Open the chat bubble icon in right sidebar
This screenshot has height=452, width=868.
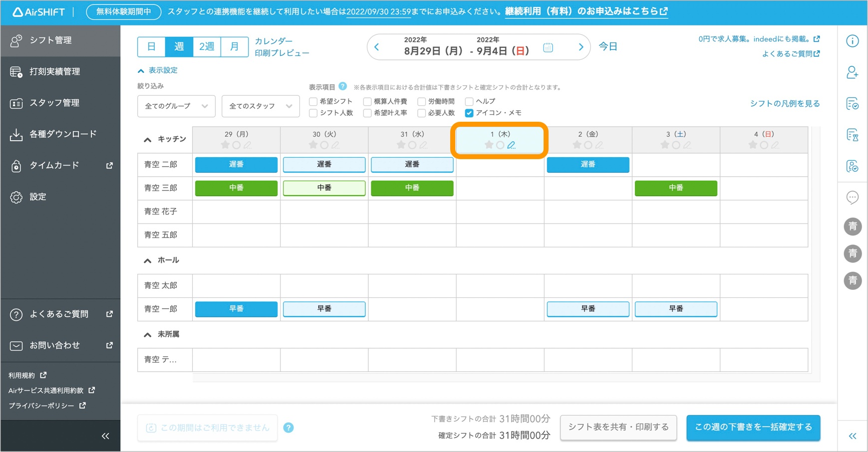tap(852, 198)
